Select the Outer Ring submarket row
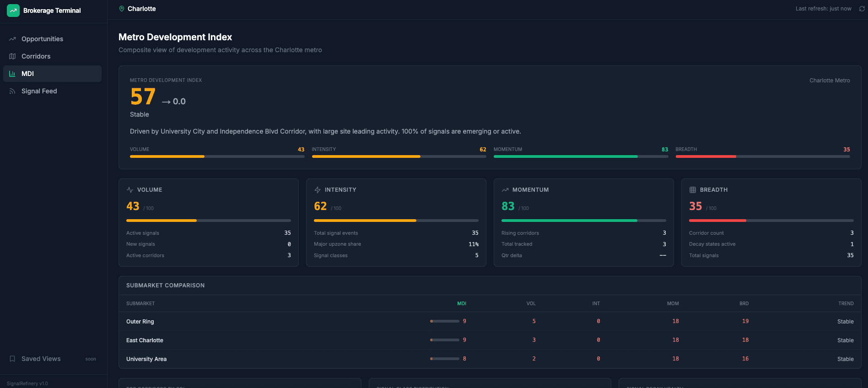Viewport: 868px width, 388px height. coord(490,321)
